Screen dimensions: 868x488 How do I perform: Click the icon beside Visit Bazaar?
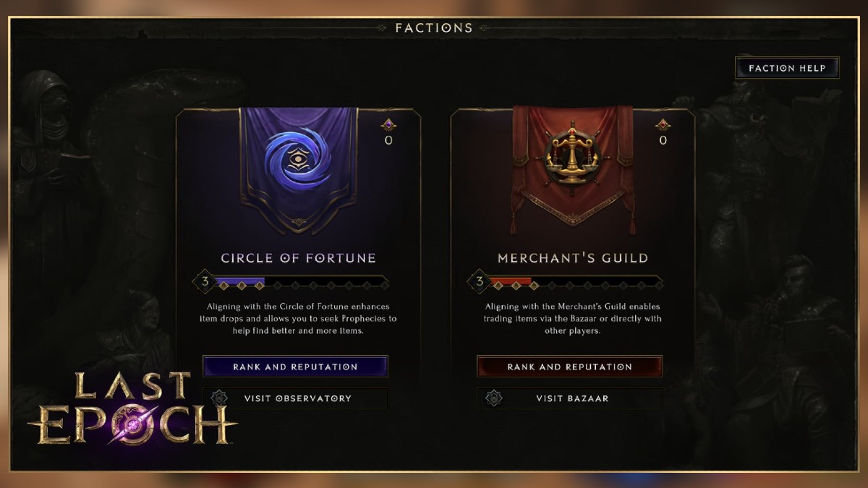point(493,398)
